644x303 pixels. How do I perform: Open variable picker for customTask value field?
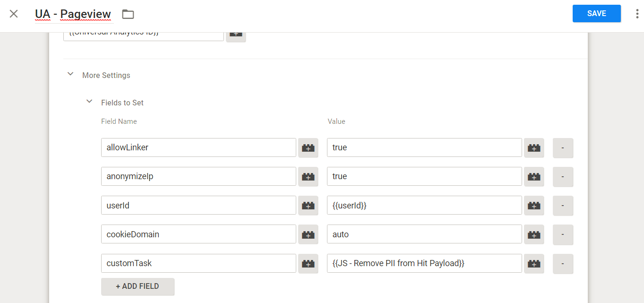coord(534,263)
